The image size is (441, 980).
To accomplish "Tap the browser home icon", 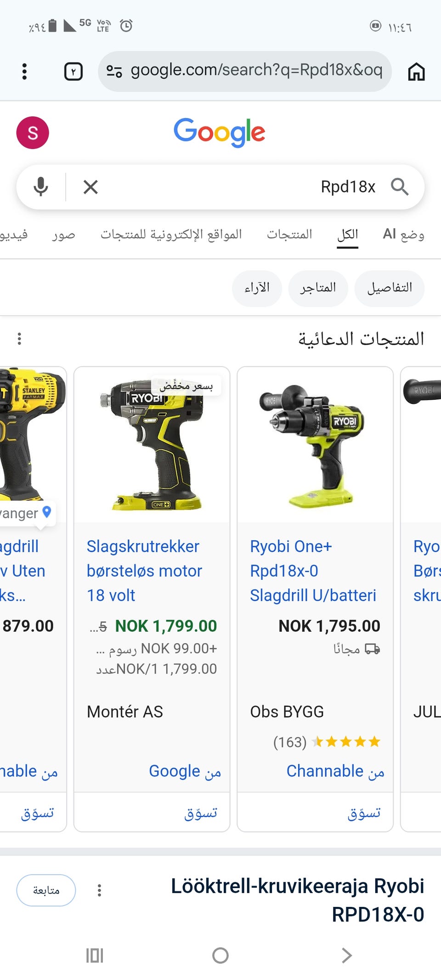I will (416, 72).
